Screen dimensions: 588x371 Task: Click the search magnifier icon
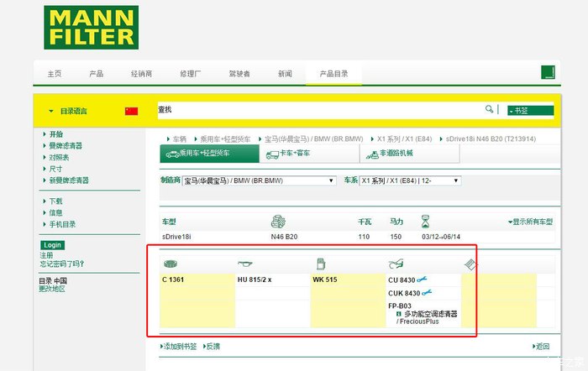pyautogui.click(x=489, y=109)
